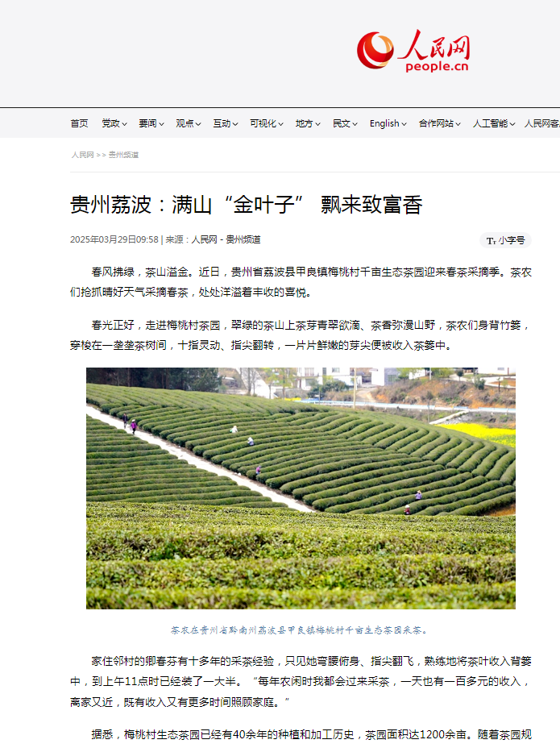
Task: Click the 贵州频道 breadcrumb link
Action: (123, 155)
